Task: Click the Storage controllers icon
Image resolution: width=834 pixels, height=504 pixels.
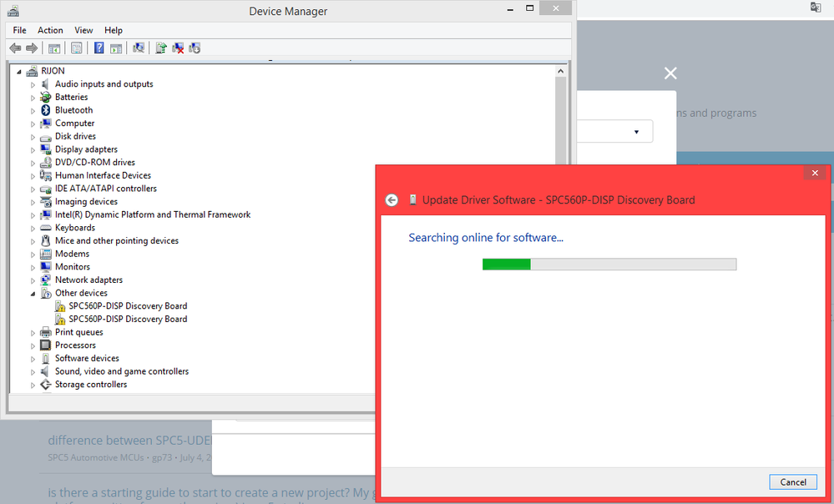Action: click(x=46, y=385)
